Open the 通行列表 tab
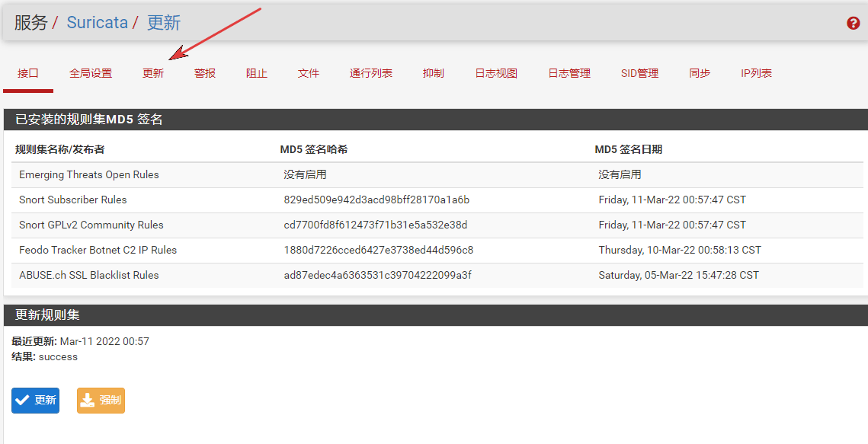 click(x=371, y=73)
